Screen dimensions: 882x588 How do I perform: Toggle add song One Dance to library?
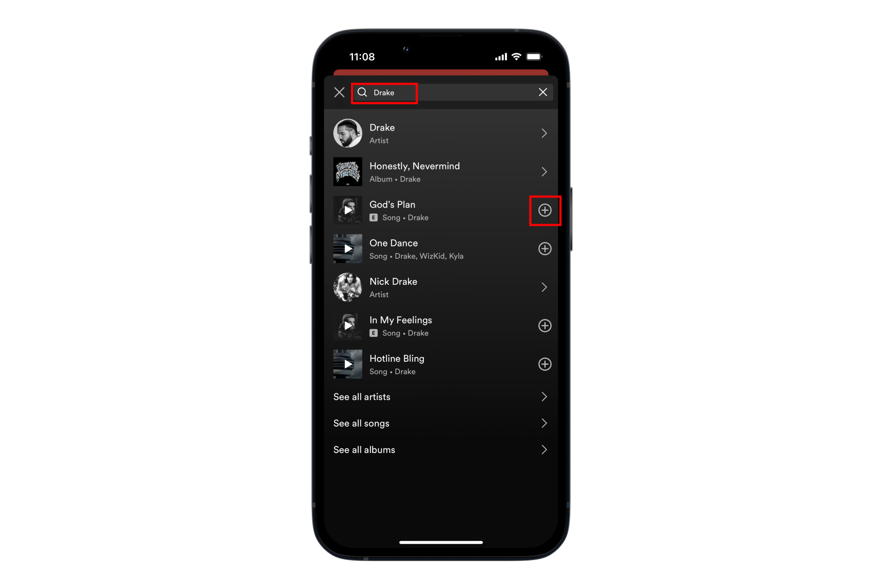click(x=545, y=249)
